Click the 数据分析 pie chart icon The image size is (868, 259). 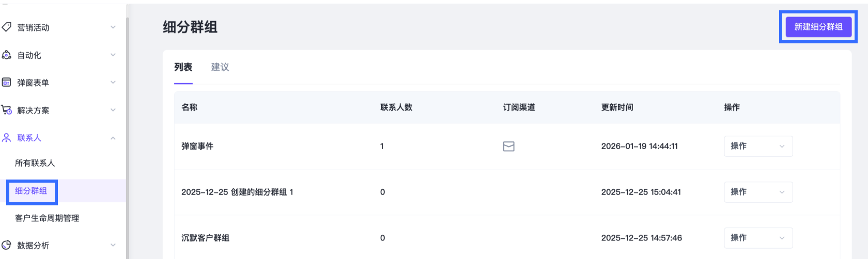[7, 245]
